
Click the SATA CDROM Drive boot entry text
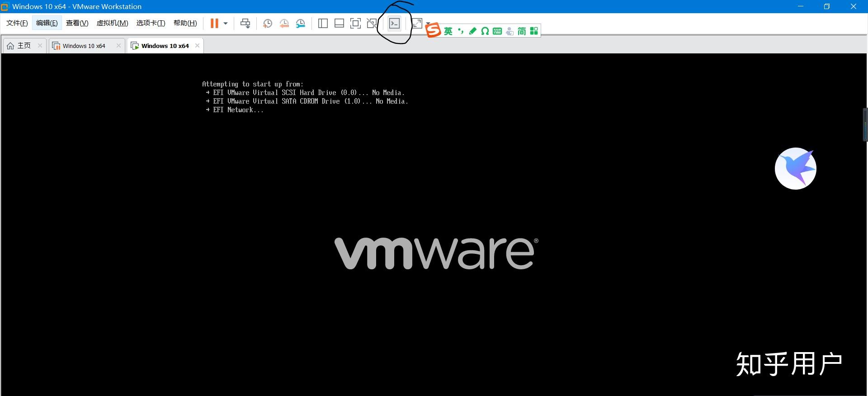pos(307,101)
